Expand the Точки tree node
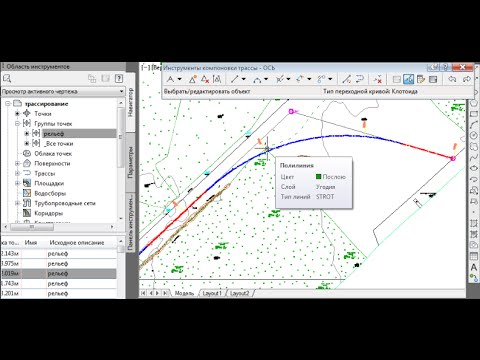This screenshot has width=480, height=360. click(x=17, y=114)
